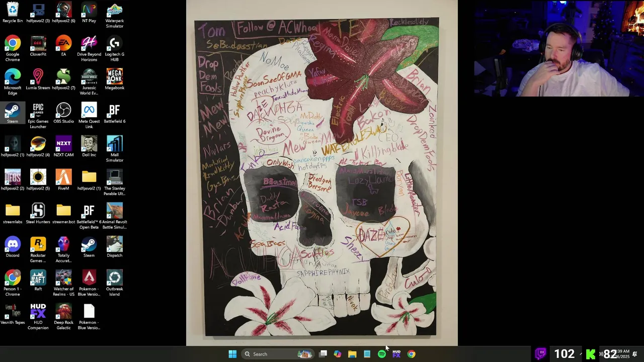644x362 pixels.
Task: Open Totally Accurate Battle Simulator shortcut
Action: [x=63, y=250]
